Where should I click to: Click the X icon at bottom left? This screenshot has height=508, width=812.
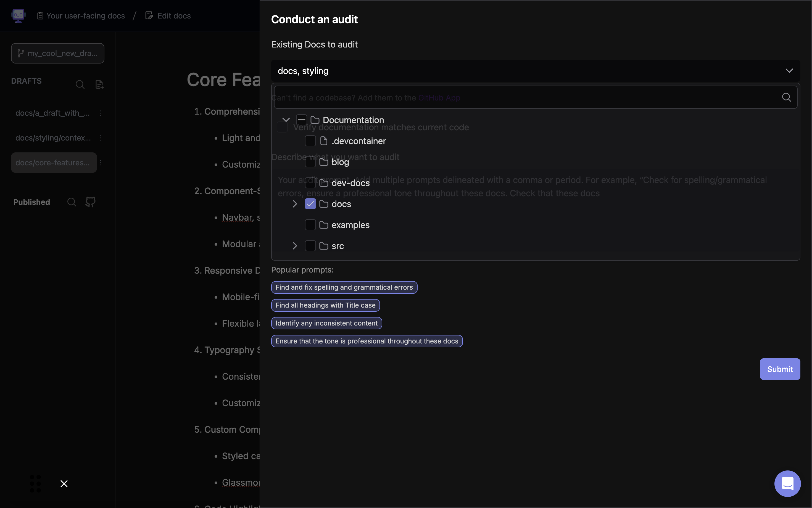click(x=64, y=483)
